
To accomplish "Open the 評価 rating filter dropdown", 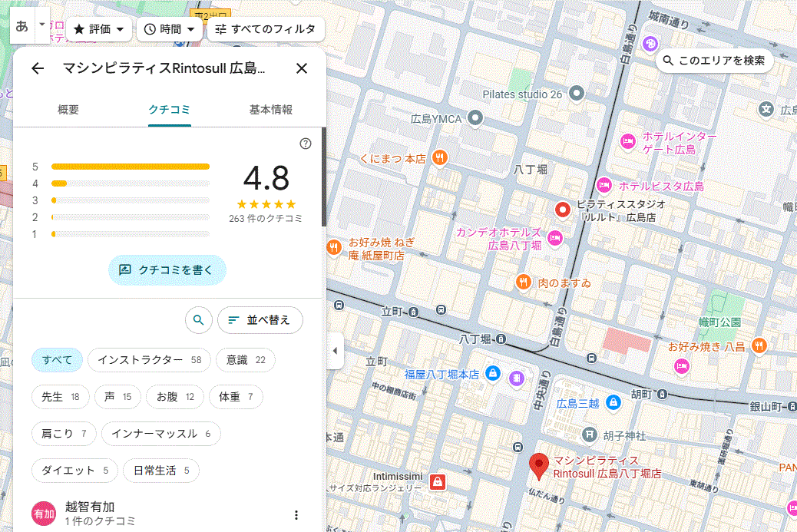I will 99,29.
